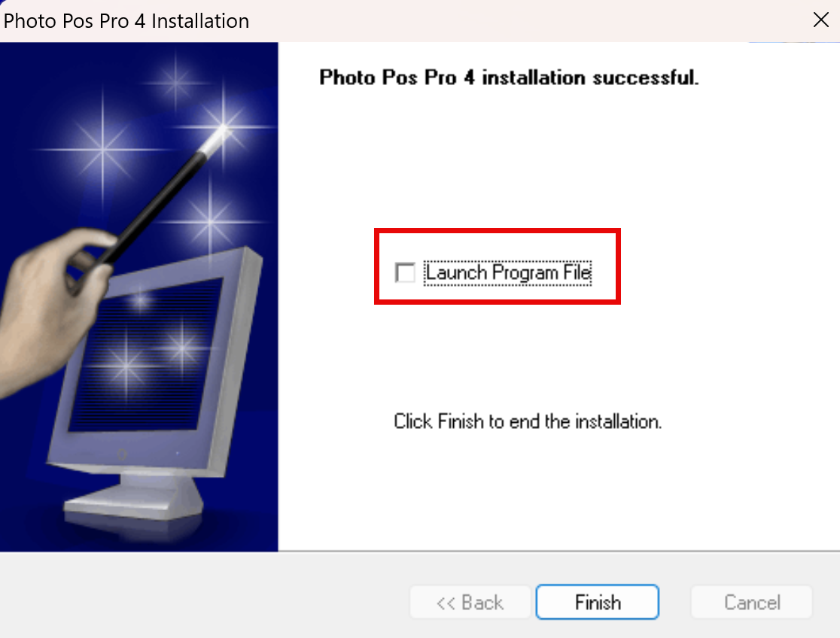This screenshot has width=840, height=638.
Task: Check the Launch Program File checkbox
Action: (x=405, y=272)
